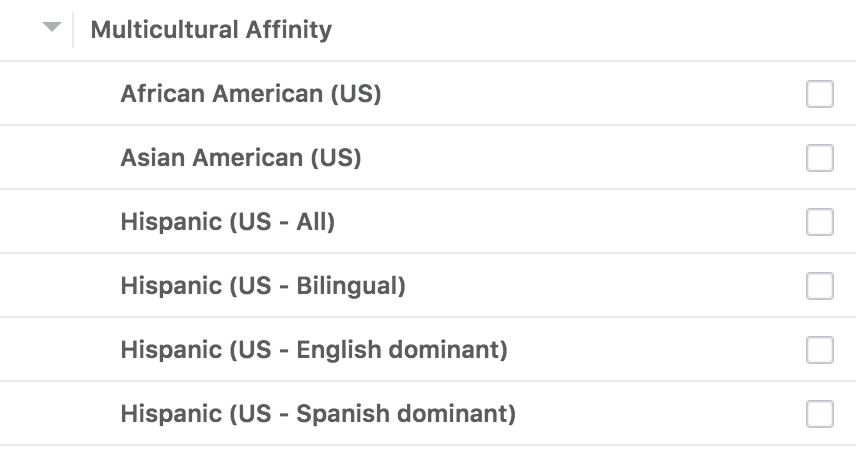This screenshot has height=450, width=856.
Task: Check the Hispanic (US - English dominant) box
Action: click(x=819, y=350)
